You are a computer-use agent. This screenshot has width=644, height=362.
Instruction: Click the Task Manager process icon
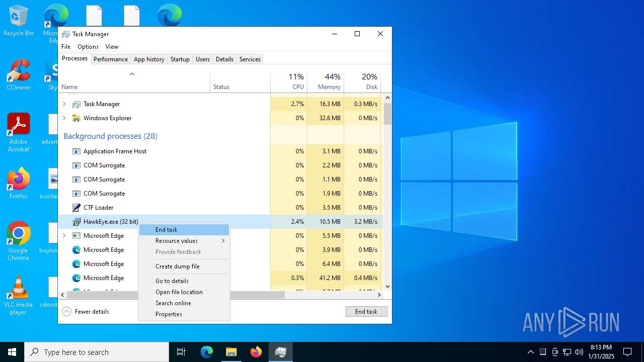76,104
